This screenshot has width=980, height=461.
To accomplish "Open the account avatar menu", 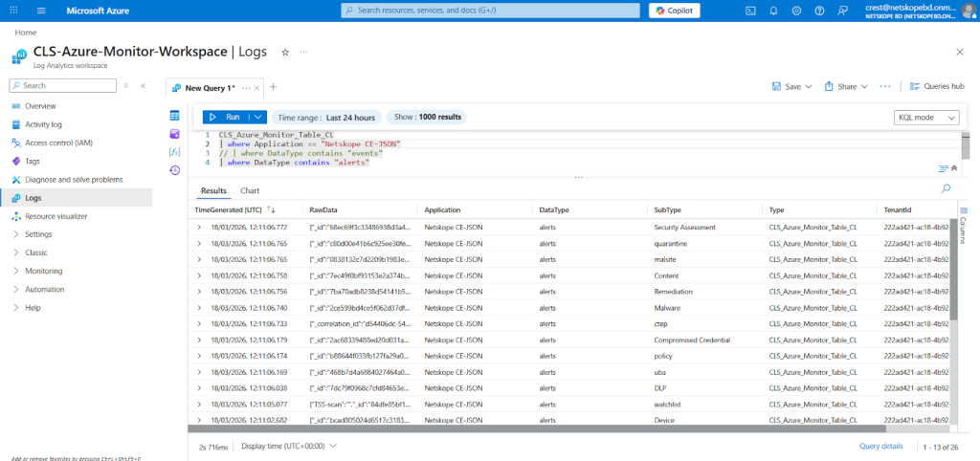I will click(x=969, y=11).
